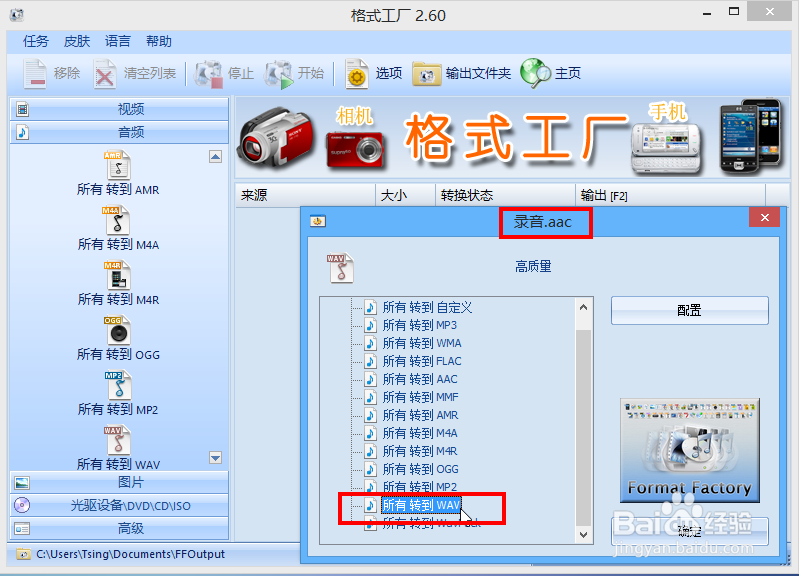Image resolution: width=799 pixels, height=576 pixels.
Task: Select the 所有 转到 M4A sidebar icon
Action: pos(117,220)
